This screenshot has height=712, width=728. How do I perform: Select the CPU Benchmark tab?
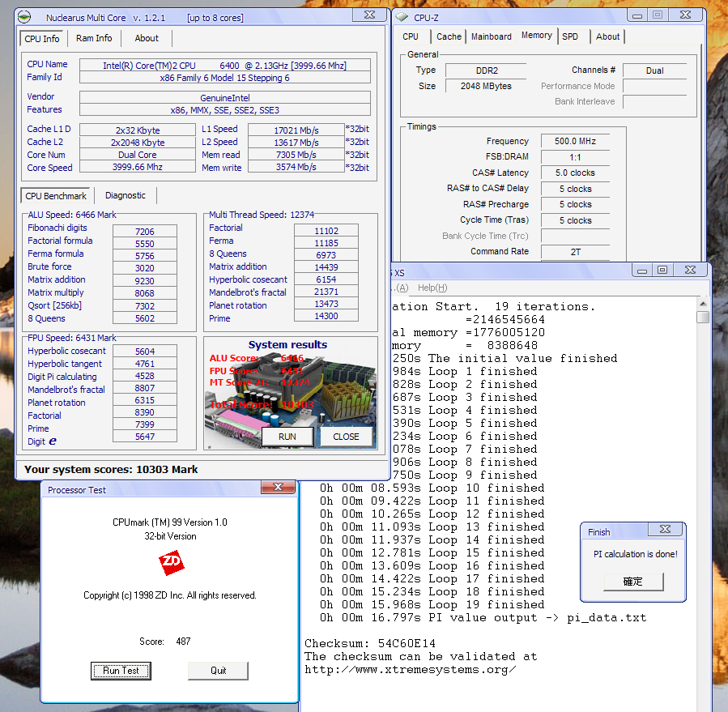pos(56,196)
